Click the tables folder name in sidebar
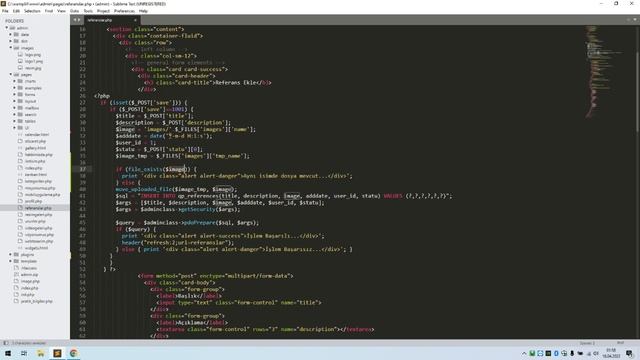This screenshot has height=360, width=640. pos(30,121)
